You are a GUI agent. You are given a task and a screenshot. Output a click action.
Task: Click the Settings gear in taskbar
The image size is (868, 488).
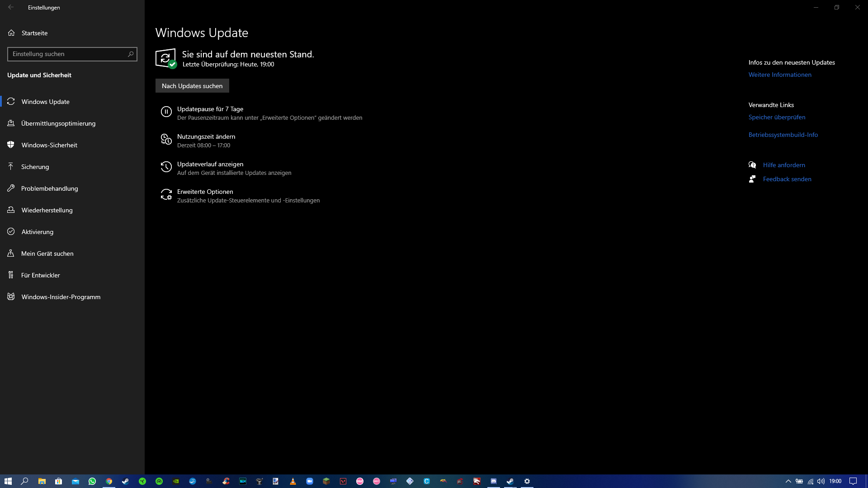coord(527,481)
